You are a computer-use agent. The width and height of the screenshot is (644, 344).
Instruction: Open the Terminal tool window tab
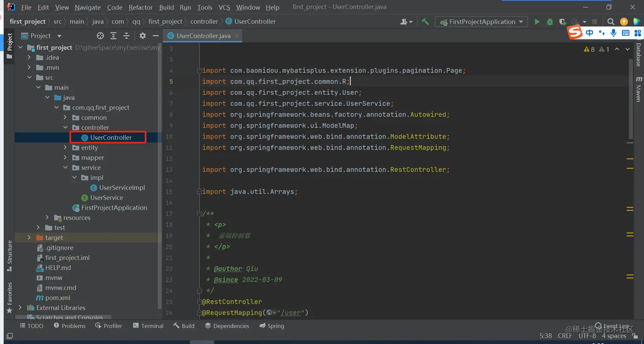click(148, 326)
